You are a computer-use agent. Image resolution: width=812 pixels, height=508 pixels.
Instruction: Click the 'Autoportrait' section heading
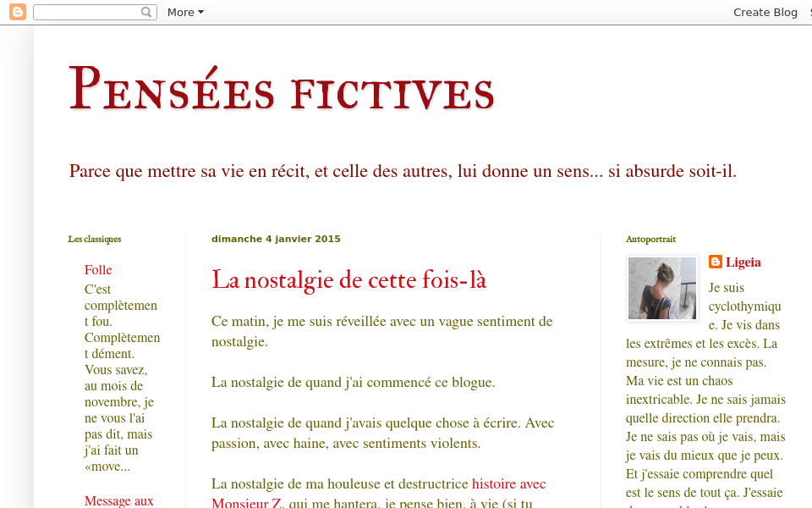coord(650,239)
